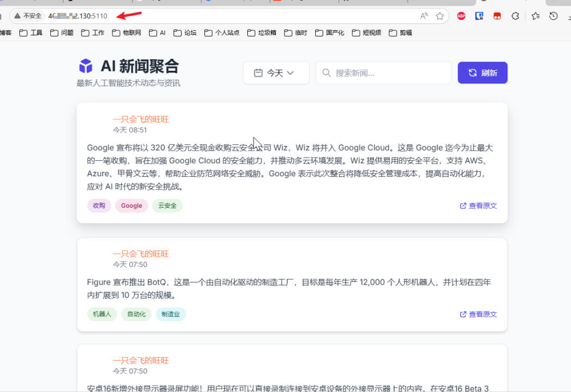The height and width of the screenshot is (392, 571).
Task: Open the 短视频 bookmarks folder
Action: pyautogui.click(x=367, y=33)
